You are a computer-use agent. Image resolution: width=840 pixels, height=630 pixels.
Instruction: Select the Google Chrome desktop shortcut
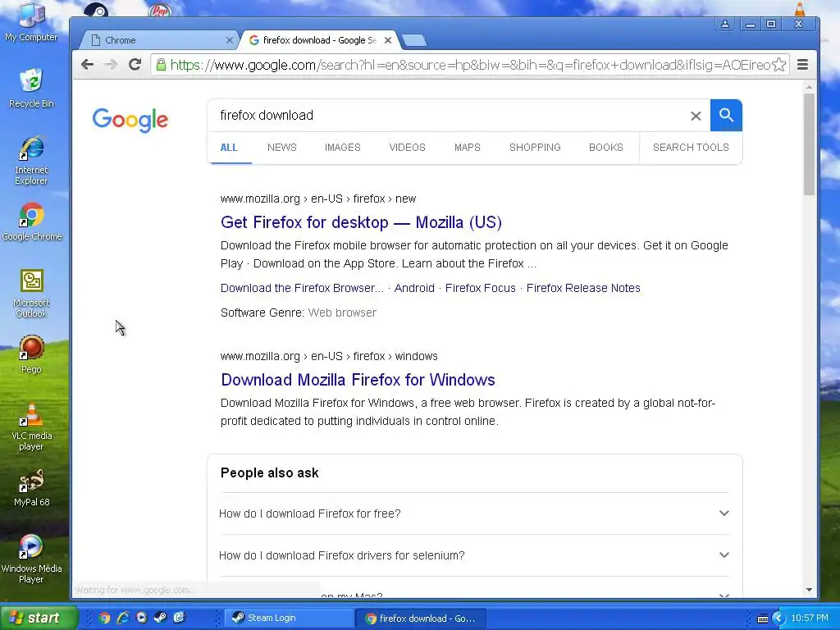pos(32,221)
